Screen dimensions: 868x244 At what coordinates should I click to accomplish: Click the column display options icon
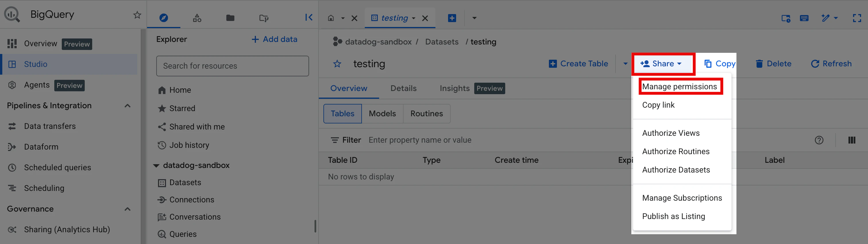(x=852, y=140)
